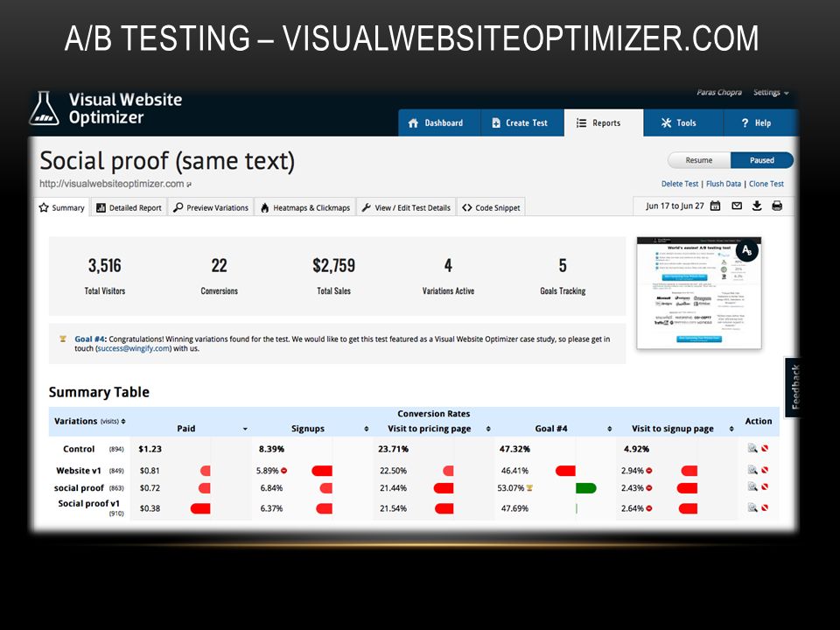Click the 22 Conversions figure
840x630 pixels.
[x=219, y=266]
